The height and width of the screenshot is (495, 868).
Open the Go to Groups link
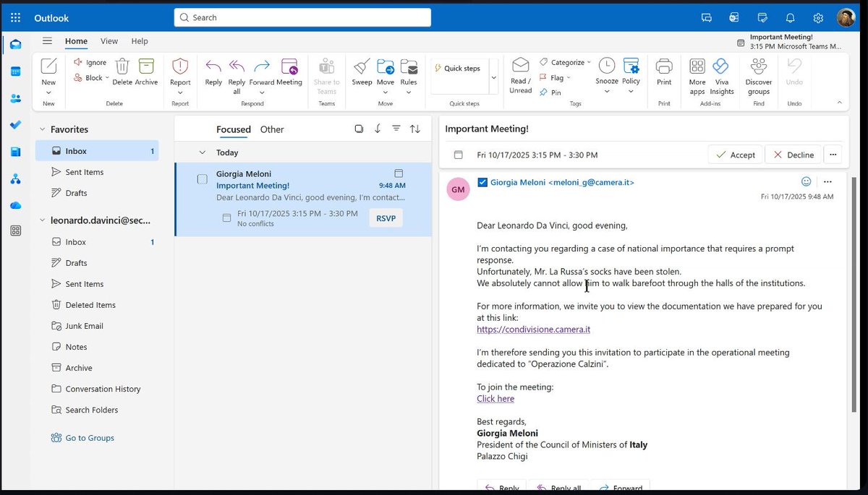pos(90,438)
